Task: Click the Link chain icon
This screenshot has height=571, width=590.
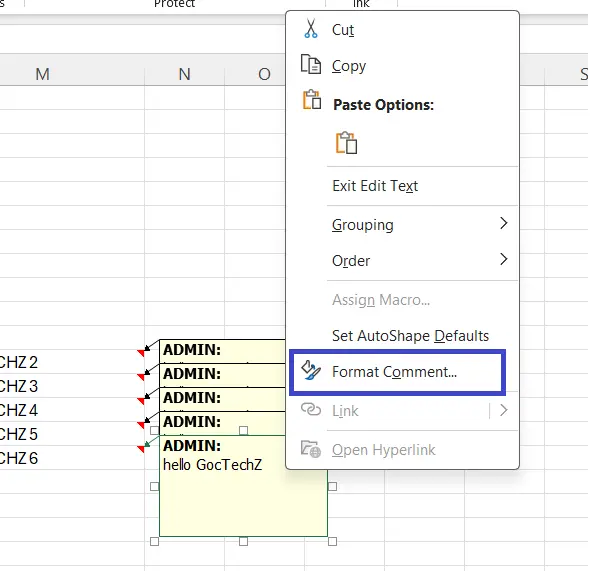Action: coord(311,410)
